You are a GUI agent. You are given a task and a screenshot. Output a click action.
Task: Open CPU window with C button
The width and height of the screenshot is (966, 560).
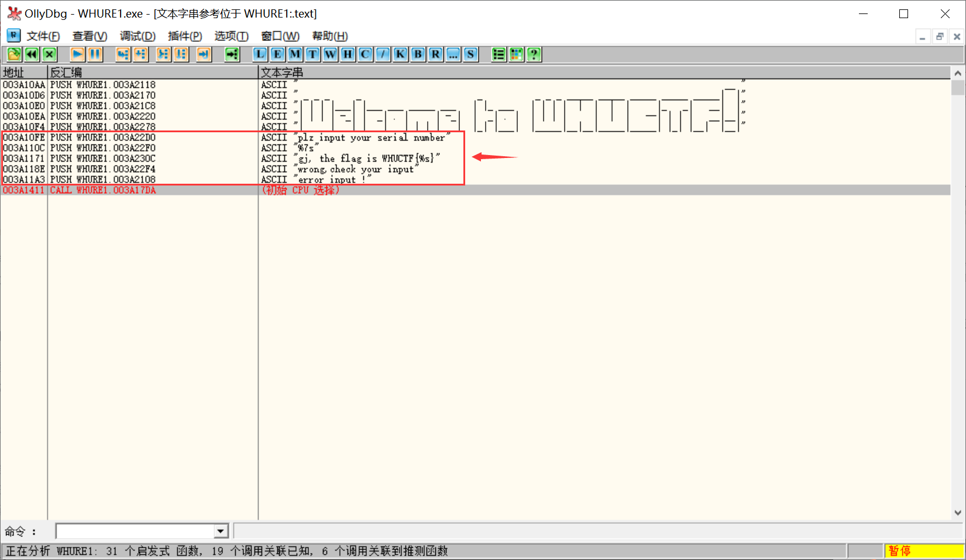click(365, 54)
